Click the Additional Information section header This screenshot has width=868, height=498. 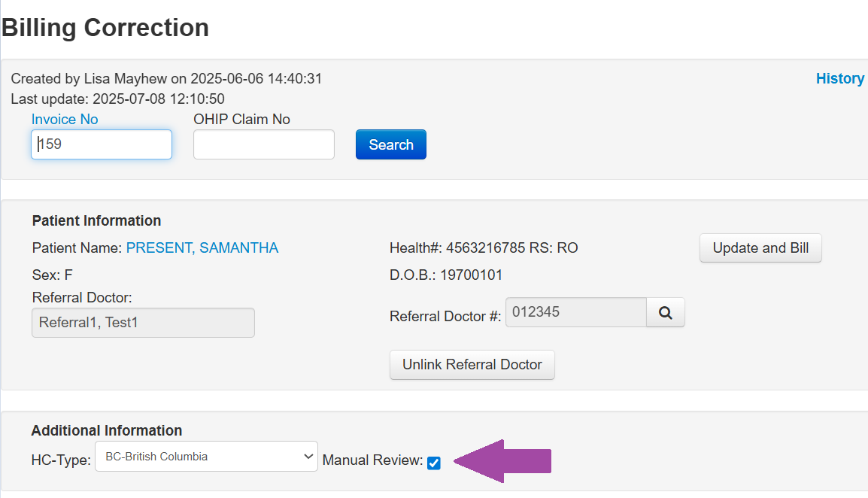click(105, 430)
